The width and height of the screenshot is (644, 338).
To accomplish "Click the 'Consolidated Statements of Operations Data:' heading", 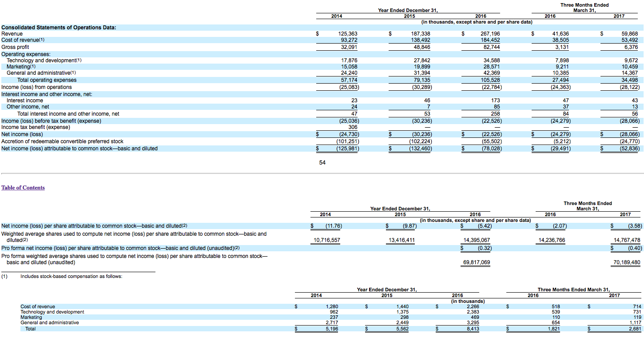I will (59, 28).
